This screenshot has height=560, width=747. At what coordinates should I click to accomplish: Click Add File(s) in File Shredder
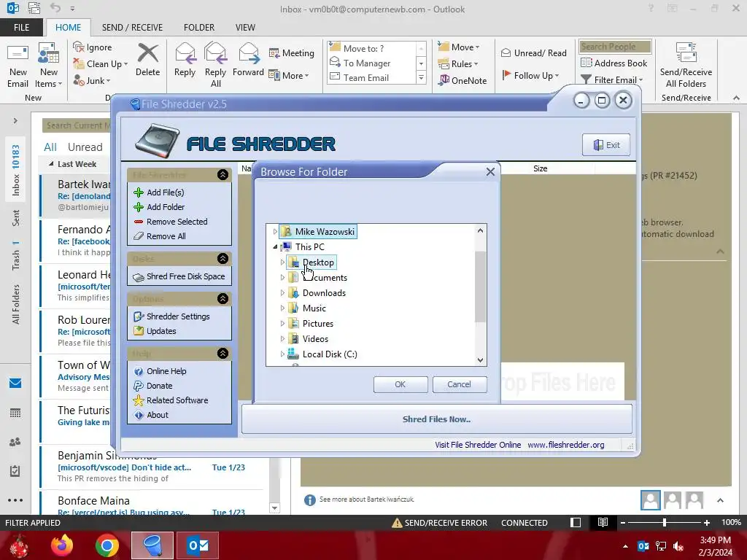[x=159, y=192]
